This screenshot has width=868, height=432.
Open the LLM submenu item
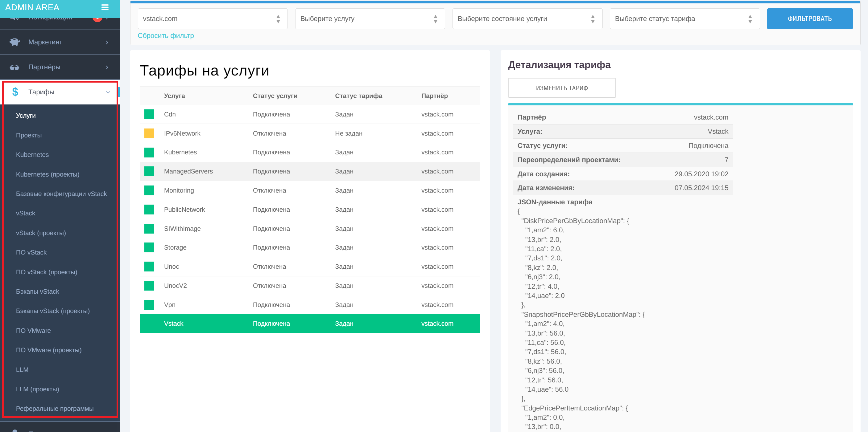point(22,370)
